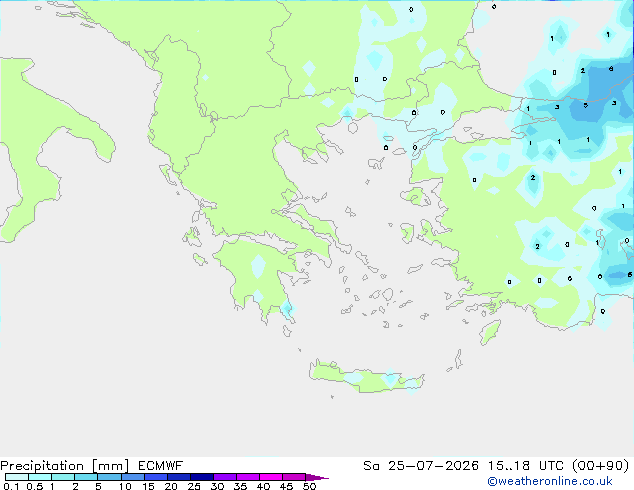Image resolution: width=634 pixels, height=490 pixels.
Task: Click the '35' legend scale label
Action: [x=240, y=486]
